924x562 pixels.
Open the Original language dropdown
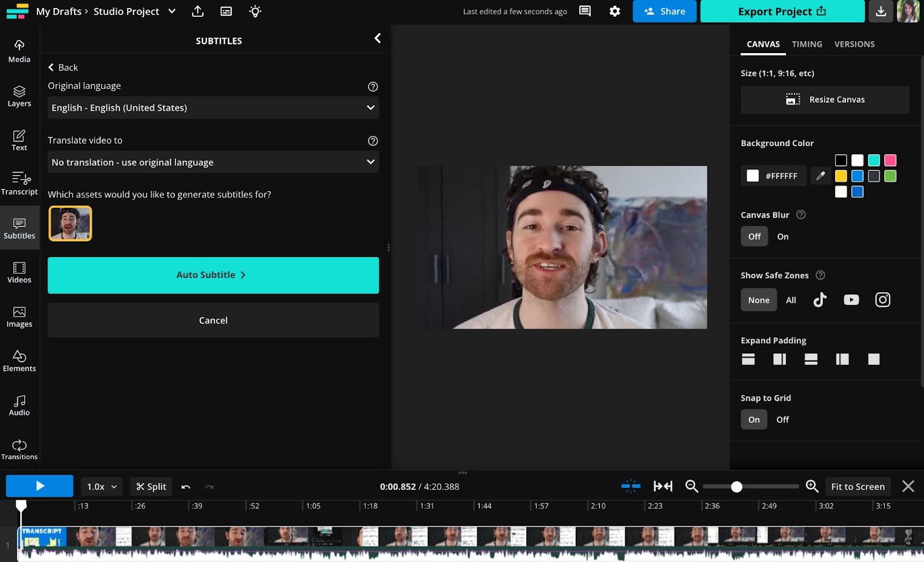point(213,107)
